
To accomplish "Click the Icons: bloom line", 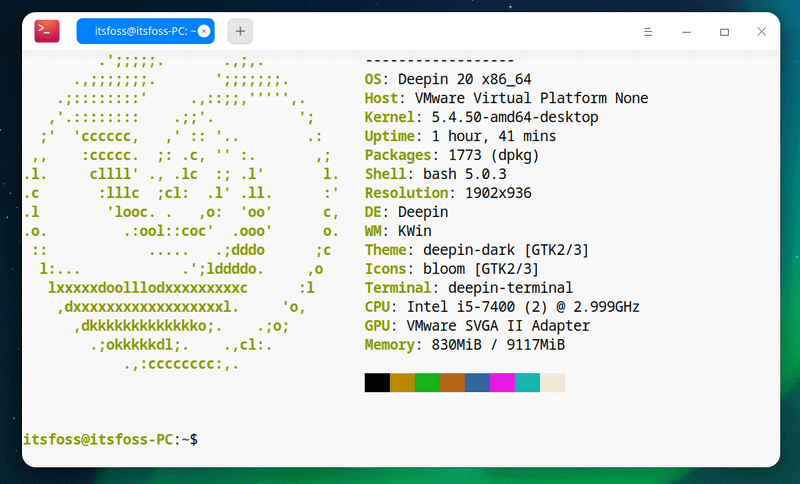I will [452, 269].
